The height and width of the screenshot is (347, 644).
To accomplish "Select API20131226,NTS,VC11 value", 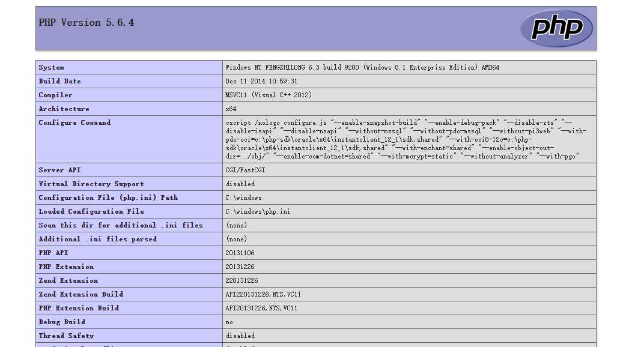I will [261, 308].
